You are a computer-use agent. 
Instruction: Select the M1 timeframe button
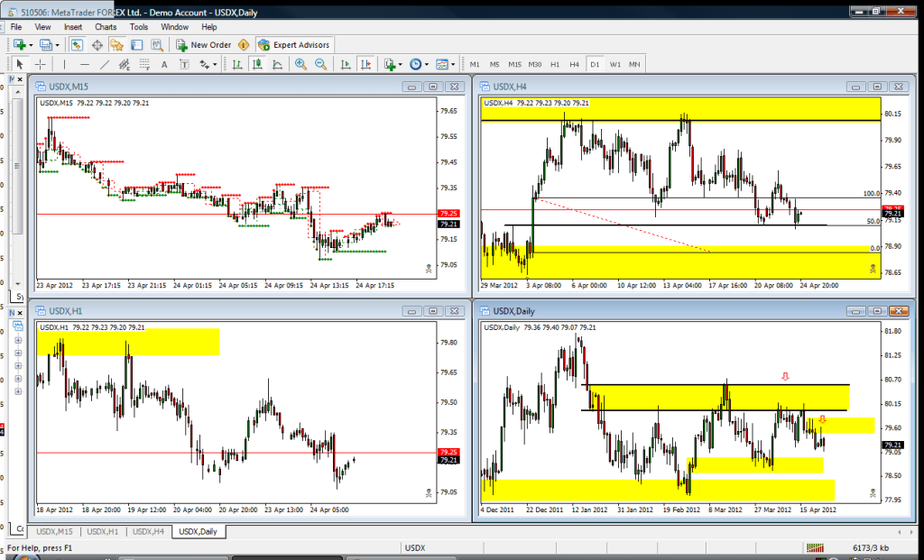(x=475, y=64)
